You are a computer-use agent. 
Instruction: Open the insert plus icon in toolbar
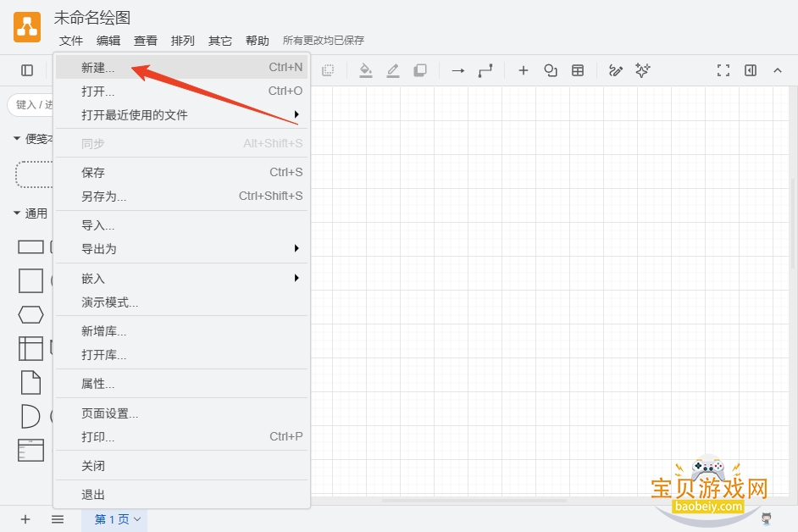point(524,70)
